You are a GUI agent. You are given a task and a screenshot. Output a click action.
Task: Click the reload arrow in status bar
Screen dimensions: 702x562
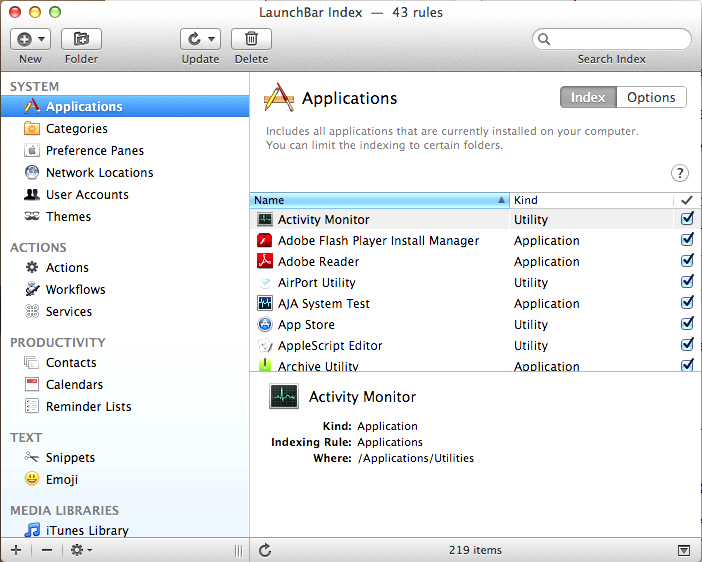coord(265,550)
